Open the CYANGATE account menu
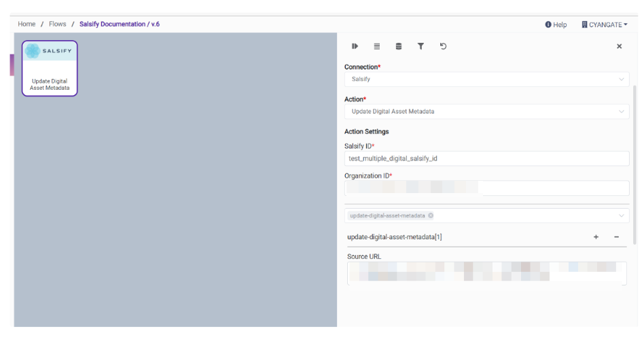This screenshot has height=344, width=644. (x=604, y=24)
